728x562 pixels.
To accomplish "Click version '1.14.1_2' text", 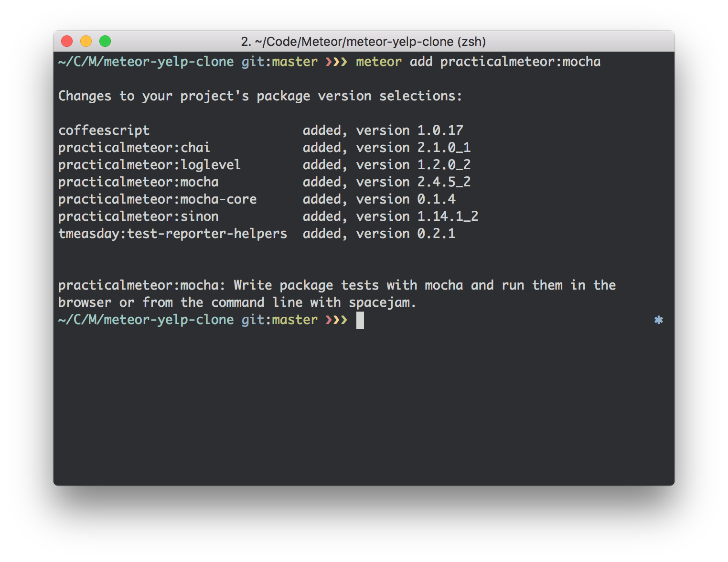I will click(x=448, y=216).
